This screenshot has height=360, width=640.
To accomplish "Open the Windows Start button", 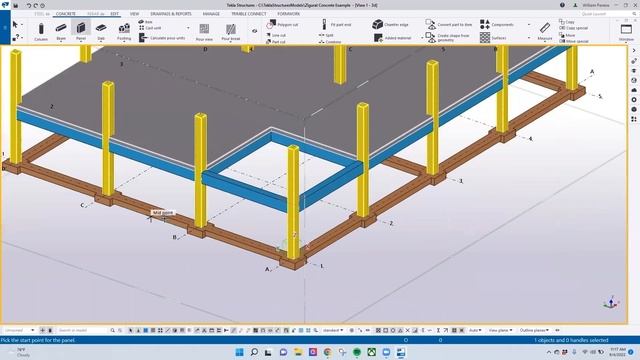I will (x=240, y=352).
